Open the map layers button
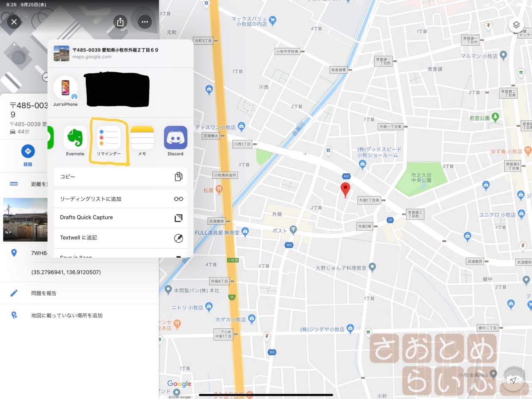This screenshot has height=399, width=532. tap(516, 25)
